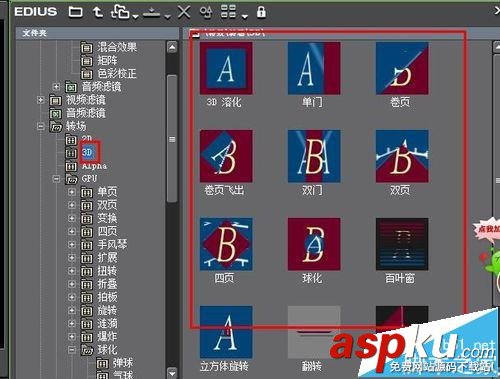This screenshot has height=379, width=500.
Task: Click the folder tree scrollbar thumb
Action: (x=172, y=138)
